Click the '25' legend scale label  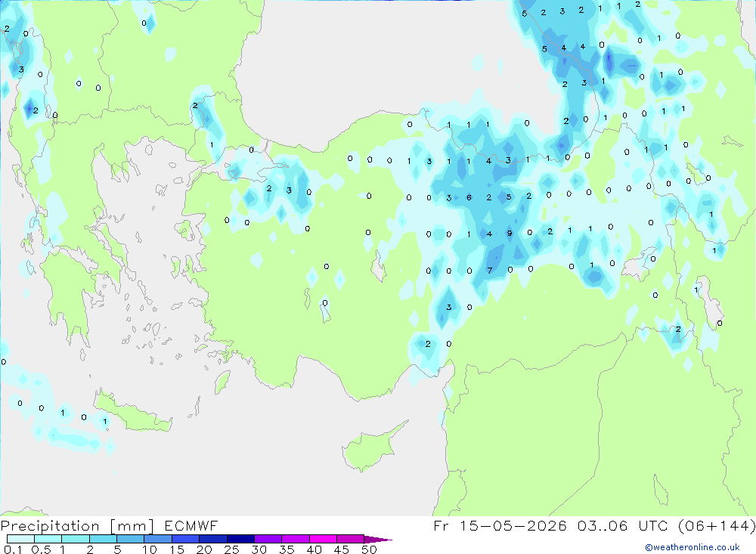pos(231,549)
